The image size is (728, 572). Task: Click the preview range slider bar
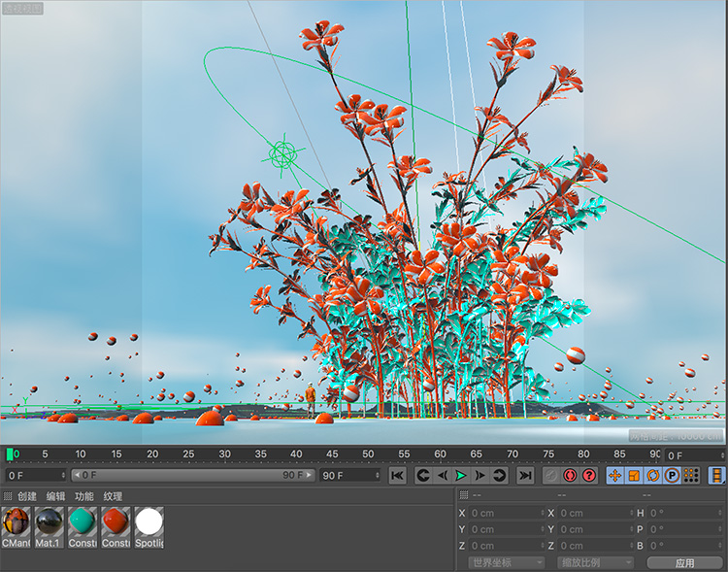pos(193,475)
